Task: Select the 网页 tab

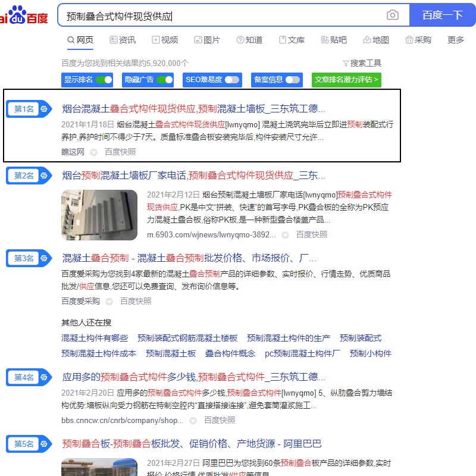Action: pyautogui.click(x=80, y=40)
